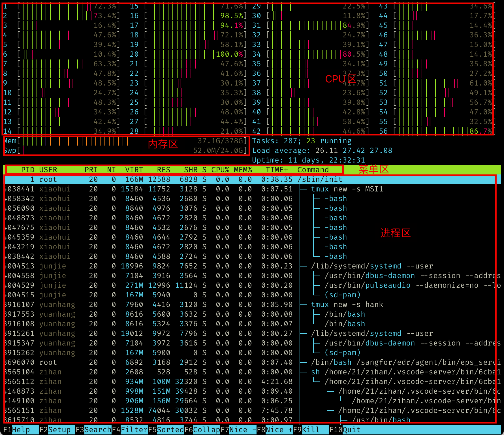Select the sangfor eps_serv bash process
Screen dimensions: 504x435
point(252,362)
